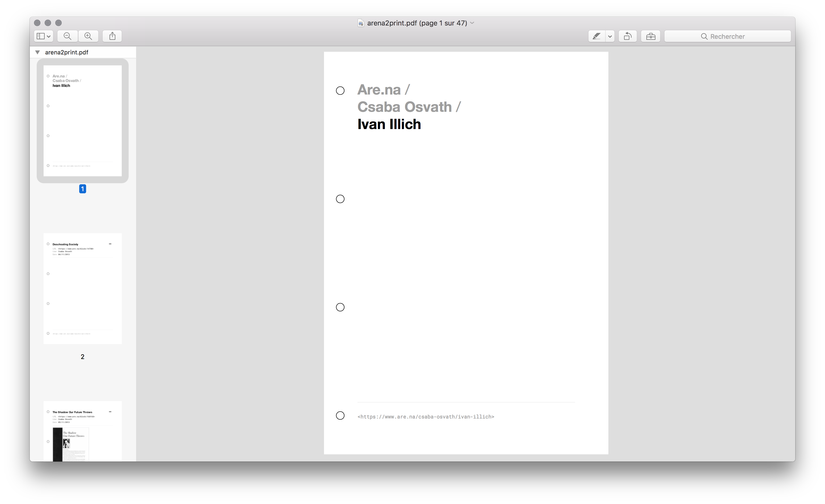Open the highlight color dropdown arrow
Viewport: 825px width, 504px height.
tap(610, 36)
